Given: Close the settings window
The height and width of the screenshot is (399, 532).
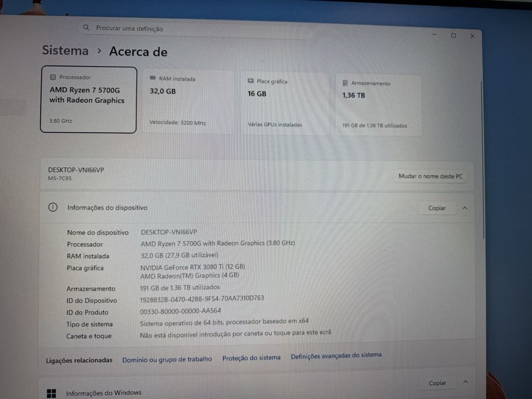Looking at the screenshot, I should [472, 36].
